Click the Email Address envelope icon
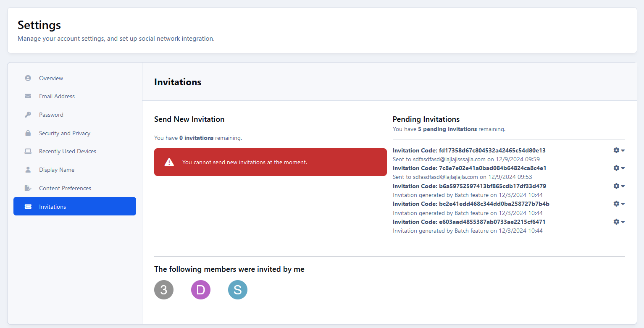 pyautogui.click(x=27, y=96)
